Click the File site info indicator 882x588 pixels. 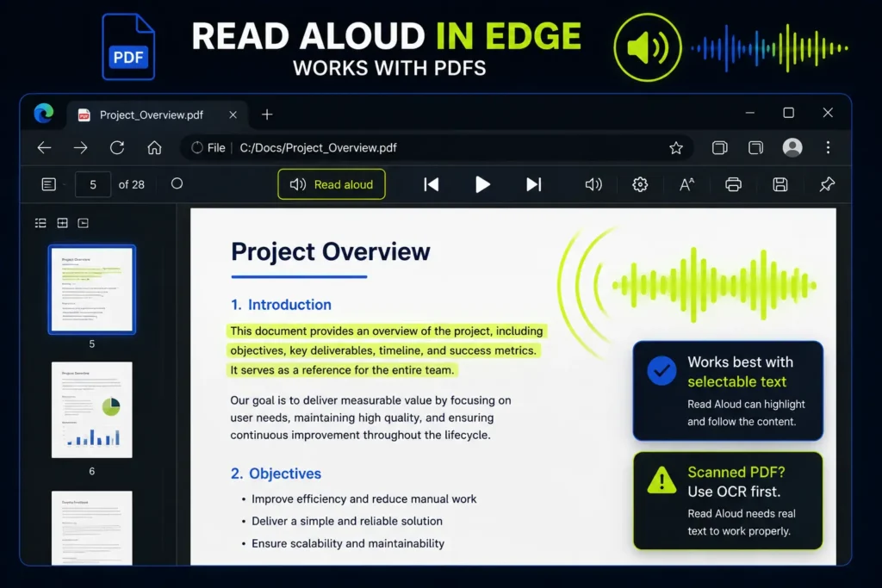point(208,148)
